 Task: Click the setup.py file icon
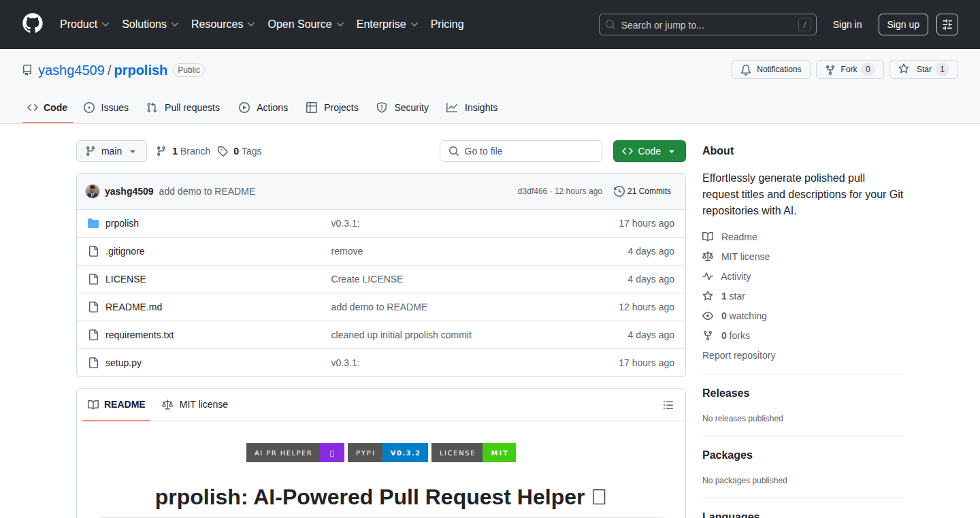[93, 363]
